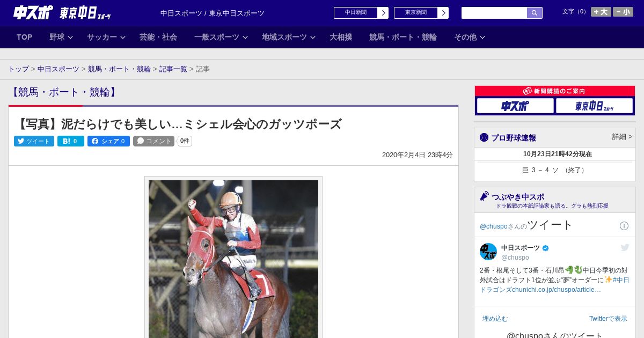This screenshot has height=338, width=644.
Task: Expand the その他 dropdown chevron
Action: pos(482,38)
